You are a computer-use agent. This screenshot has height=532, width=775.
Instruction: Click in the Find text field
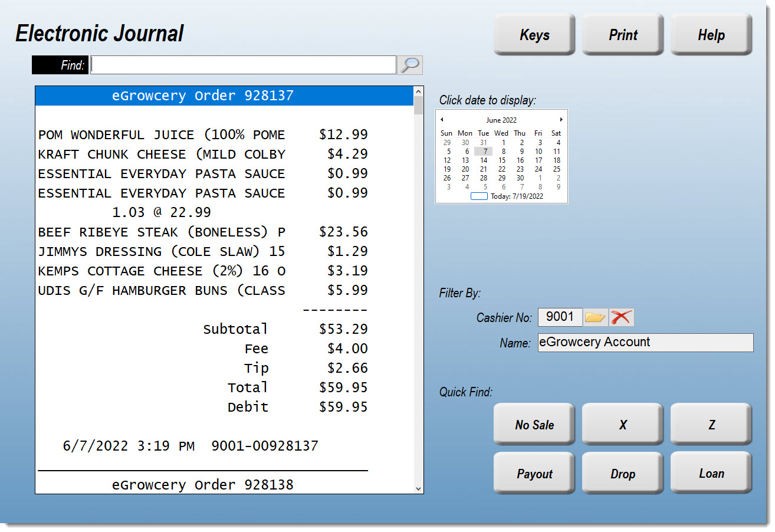click(x=243, y=65)
